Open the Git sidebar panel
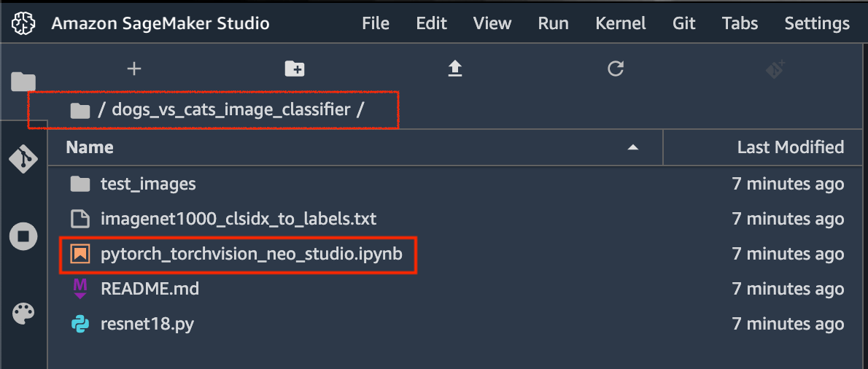 pyautogui.click(x=23, y=158)
